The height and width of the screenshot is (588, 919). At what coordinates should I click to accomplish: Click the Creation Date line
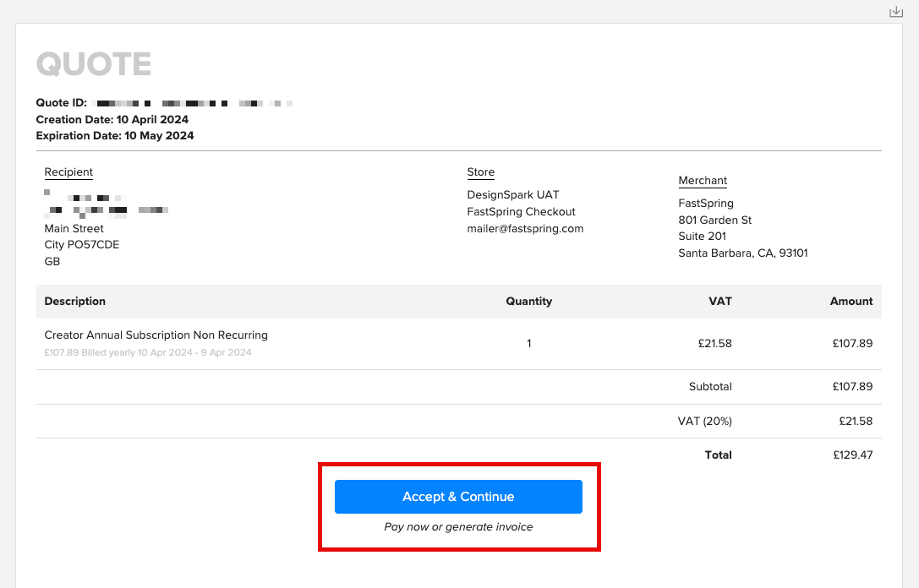(112, 120)
